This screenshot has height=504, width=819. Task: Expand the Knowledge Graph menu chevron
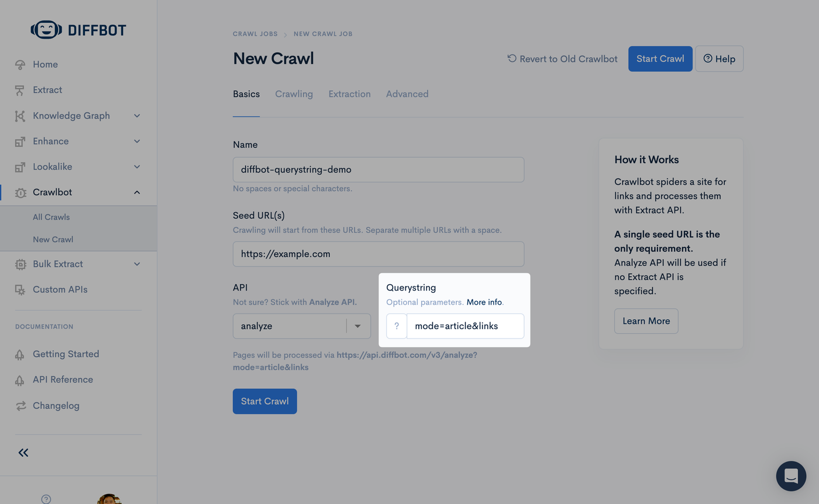(137, 116)
